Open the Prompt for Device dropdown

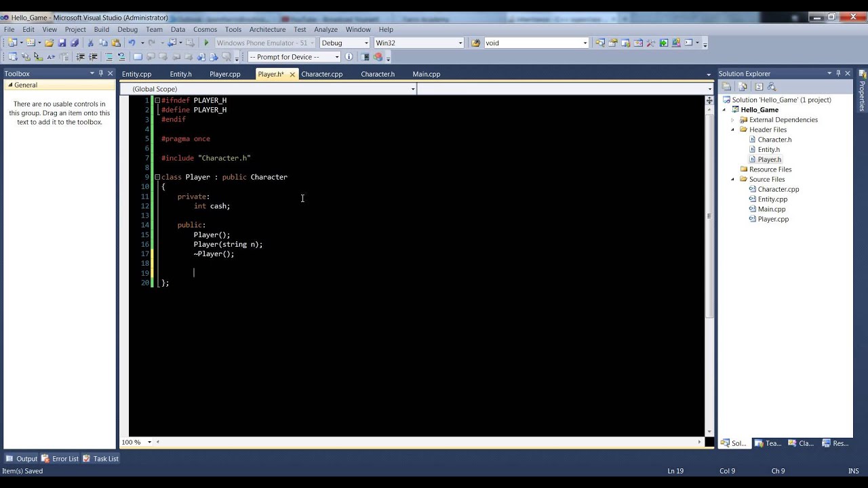tap(337, 57)
